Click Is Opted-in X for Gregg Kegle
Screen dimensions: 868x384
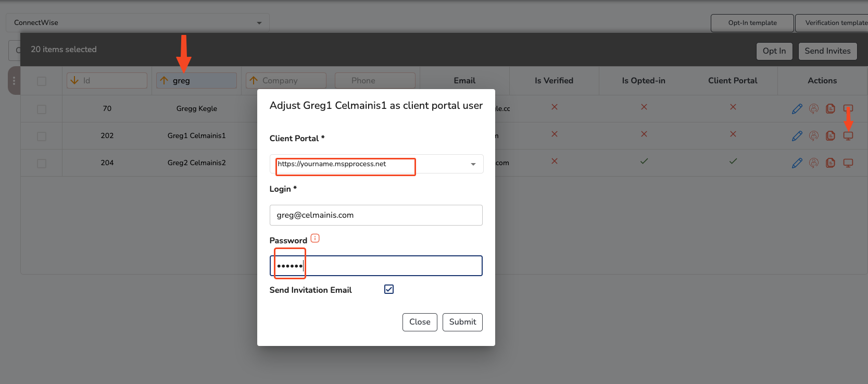[644, 107]
